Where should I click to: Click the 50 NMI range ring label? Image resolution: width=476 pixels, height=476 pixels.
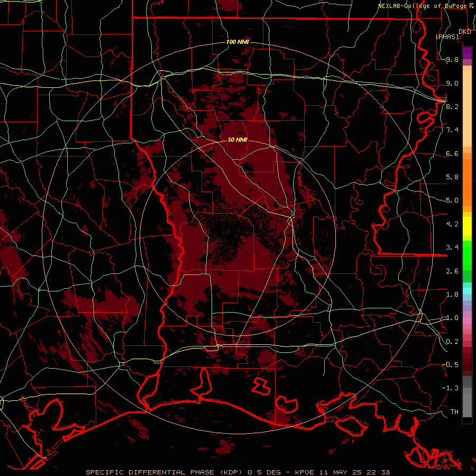(237, 140)
